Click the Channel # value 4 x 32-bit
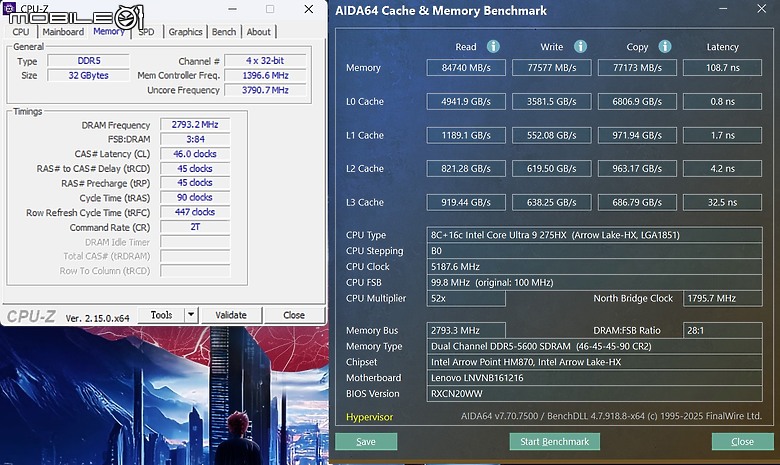This screenshot has height=465, width=780. point(265,61)
